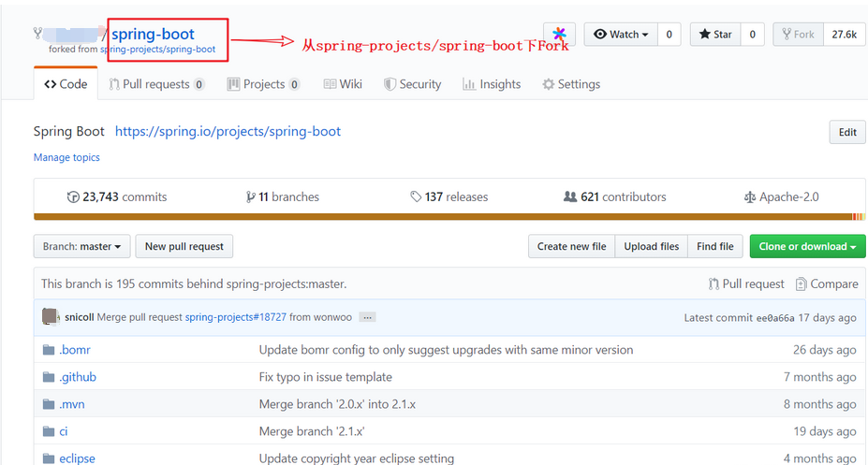Screen dimensions: 868x465
Task: View the watchers count 0
Action: click(669, 35)
